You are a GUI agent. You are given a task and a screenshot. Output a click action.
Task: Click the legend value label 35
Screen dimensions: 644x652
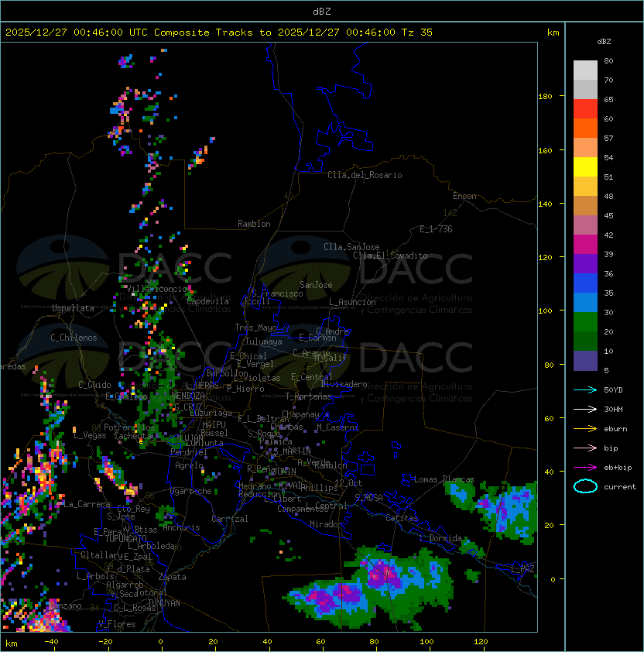click(x=608, y=293)
